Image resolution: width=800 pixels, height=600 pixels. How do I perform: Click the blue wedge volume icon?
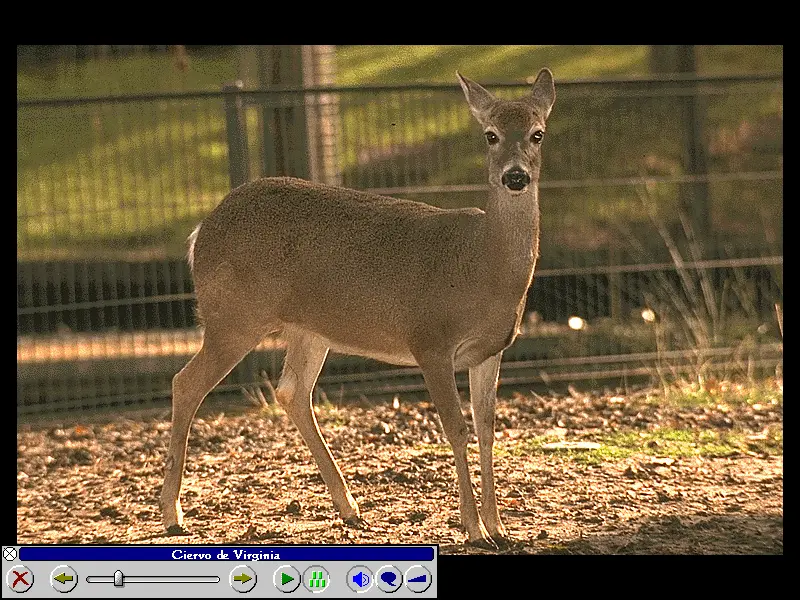418,579
